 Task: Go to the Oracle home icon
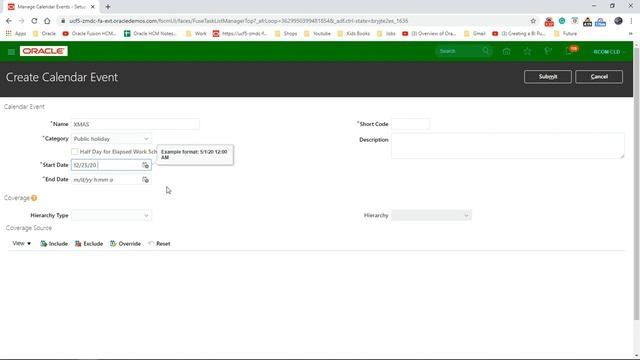point(507,51)
